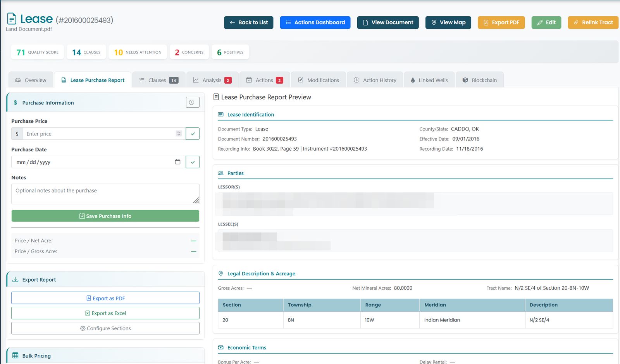620x364 pixels.
Task: Click the orange Export PDF button
Action: pos(501,22)
